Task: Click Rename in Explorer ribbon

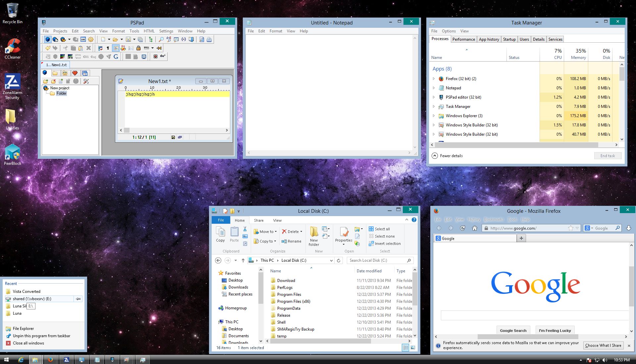Action: [291, 241]
